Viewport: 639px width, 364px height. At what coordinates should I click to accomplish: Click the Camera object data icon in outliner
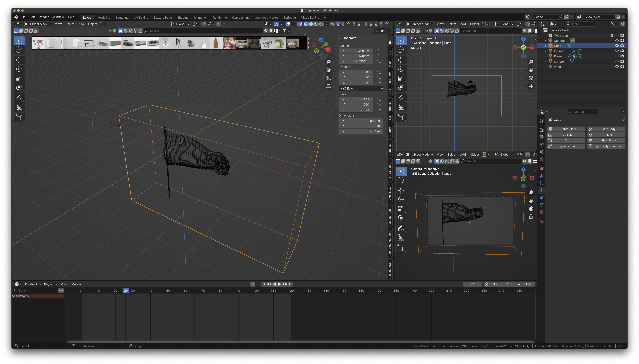572,41
